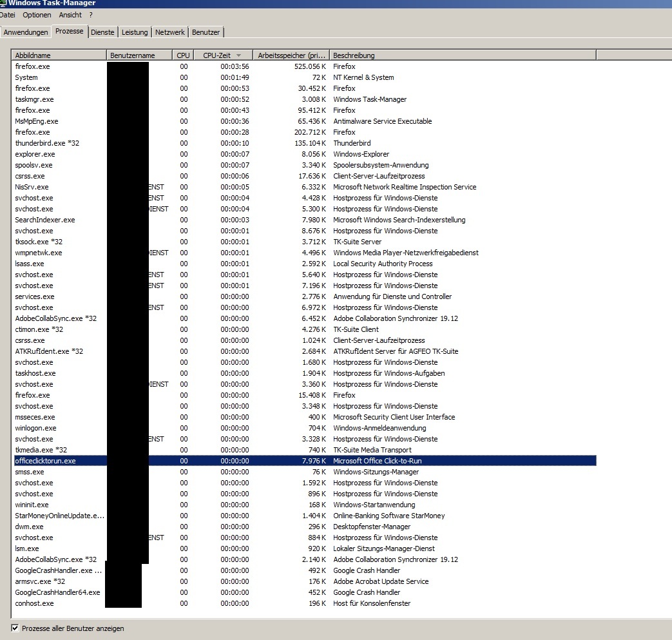Click 'Microsoft Security Client User Interface' description
Image resolution: width=672 pixels, height=640 pixels.
click(394, 417)
